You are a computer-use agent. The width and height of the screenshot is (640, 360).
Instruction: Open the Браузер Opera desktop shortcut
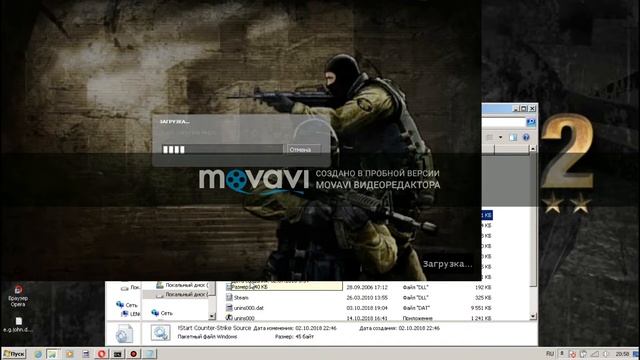tap(18, 296)
